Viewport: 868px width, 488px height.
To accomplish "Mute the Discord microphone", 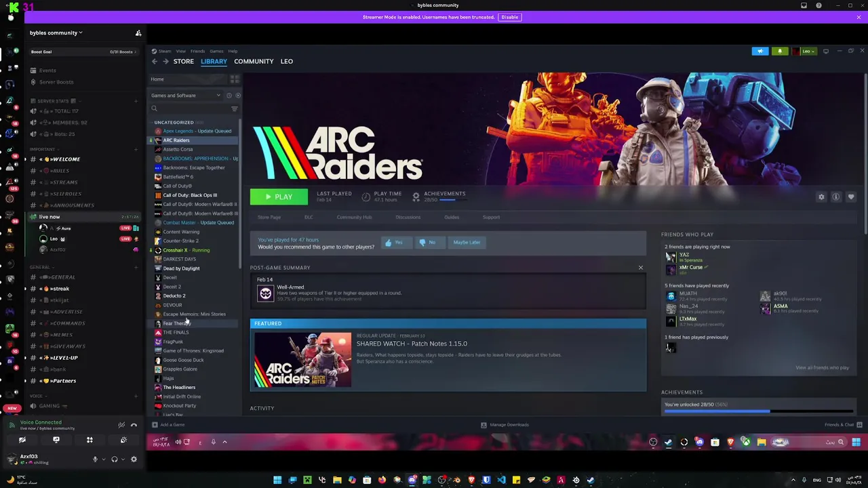I will pyautogui.click(x=95, y=460).
